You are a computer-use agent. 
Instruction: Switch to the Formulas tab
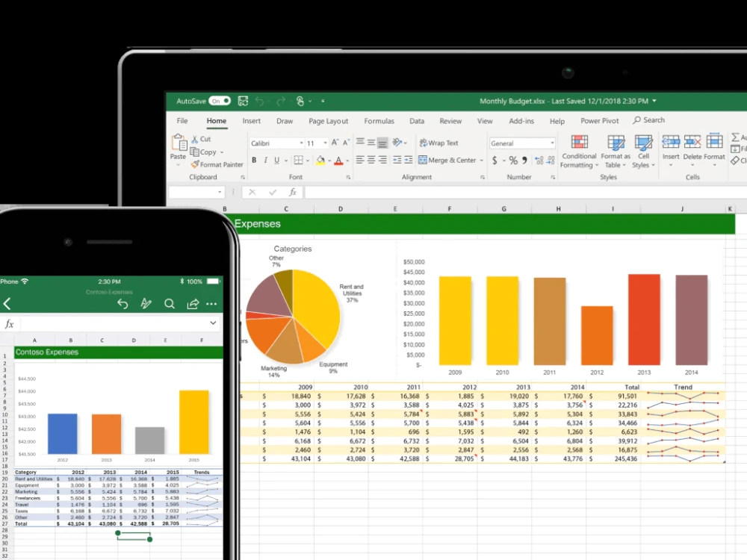click(x=379, y=121)
